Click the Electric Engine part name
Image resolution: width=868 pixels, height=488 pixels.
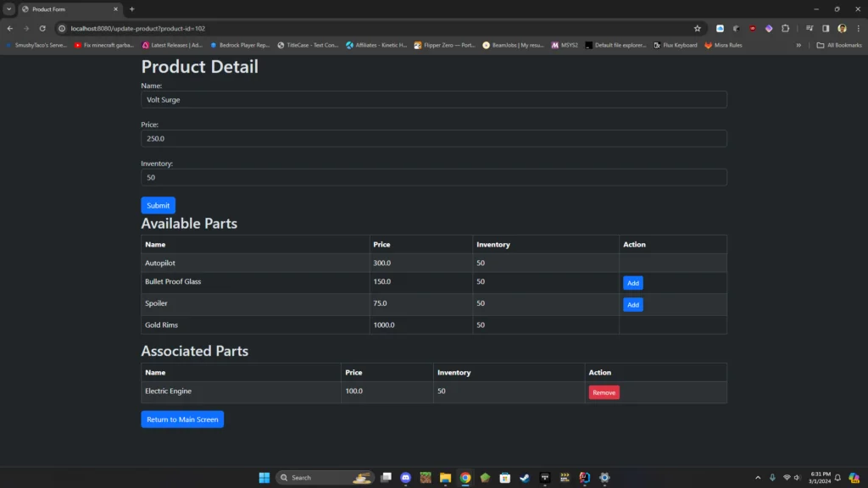point(168,391)
